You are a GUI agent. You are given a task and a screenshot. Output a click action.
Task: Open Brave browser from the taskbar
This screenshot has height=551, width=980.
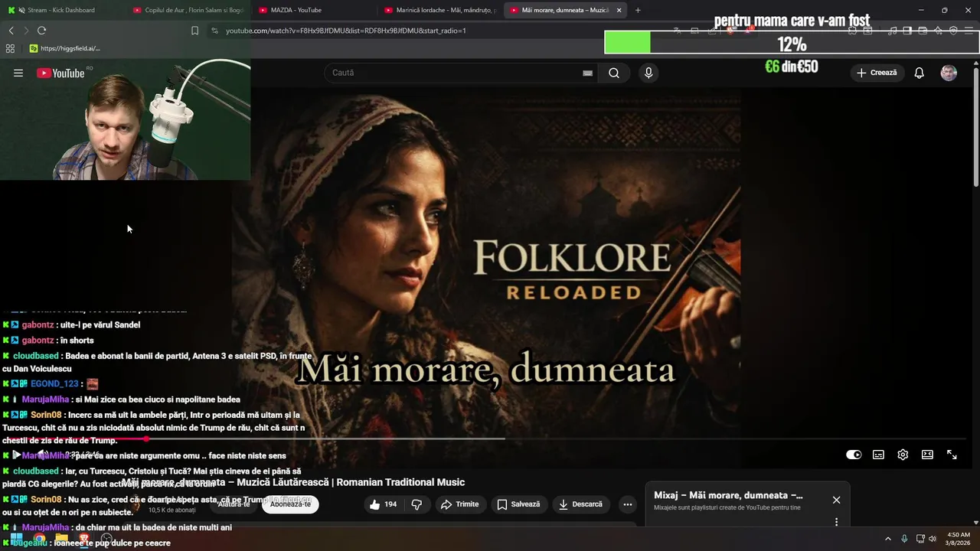point(84,540)
